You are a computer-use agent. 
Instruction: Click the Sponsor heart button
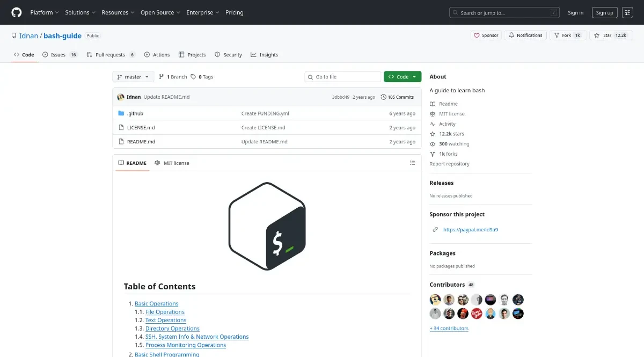pos(486,35)
